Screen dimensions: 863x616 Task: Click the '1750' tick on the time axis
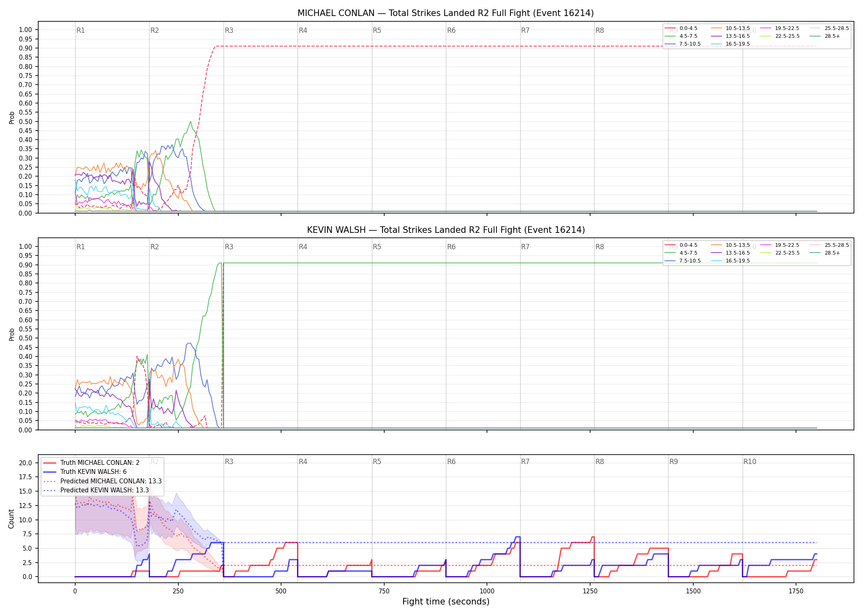pyautogui.click(x=796, y=591)
